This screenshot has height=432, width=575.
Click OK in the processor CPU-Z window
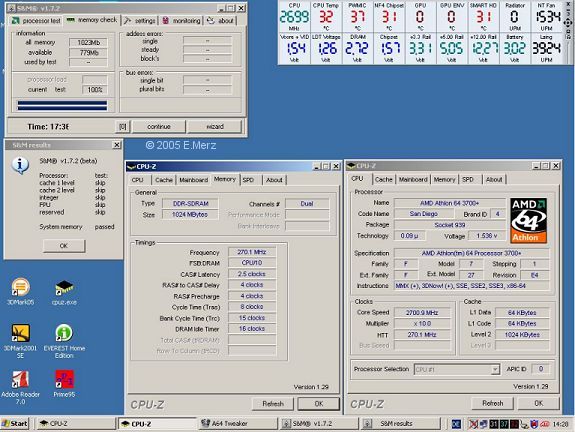(538, 403)
